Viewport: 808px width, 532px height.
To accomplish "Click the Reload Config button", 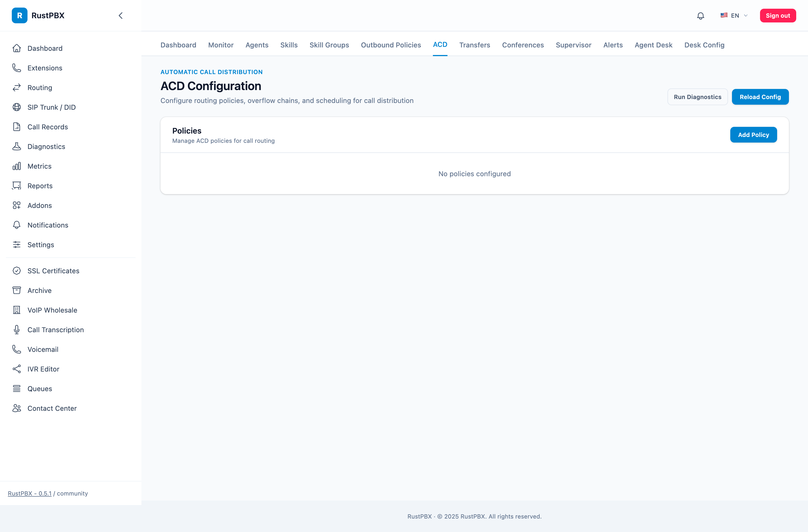I will pos(760,97).
